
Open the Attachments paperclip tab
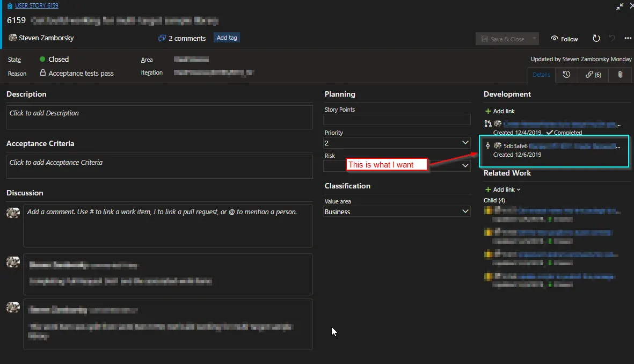click(x=620, y=75)
